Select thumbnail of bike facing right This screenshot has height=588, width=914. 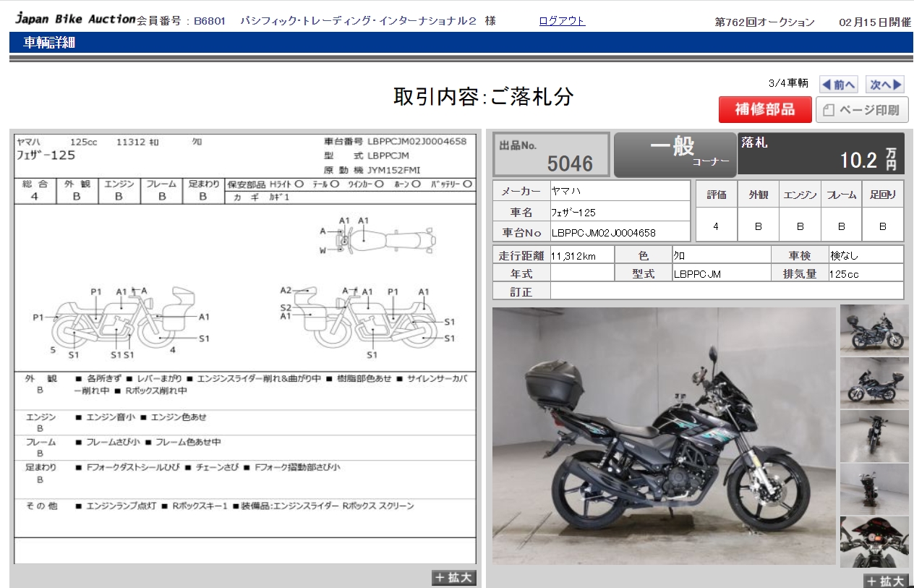[874, 329]
